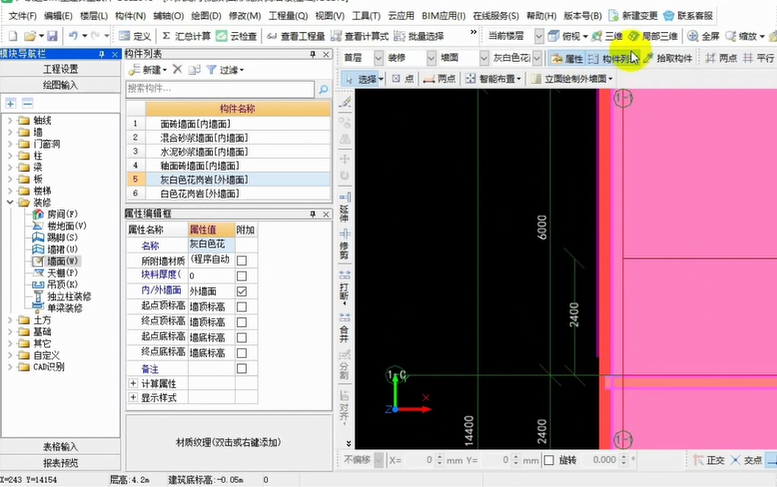Select row 白色花岗岩[外墙面] in list
This screenshot has height=487, width=777.
pos(199,193)
